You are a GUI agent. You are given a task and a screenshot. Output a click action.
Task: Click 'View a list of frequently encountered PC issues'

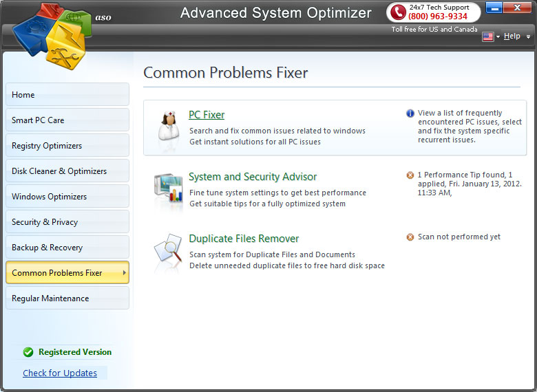point(470,127)
